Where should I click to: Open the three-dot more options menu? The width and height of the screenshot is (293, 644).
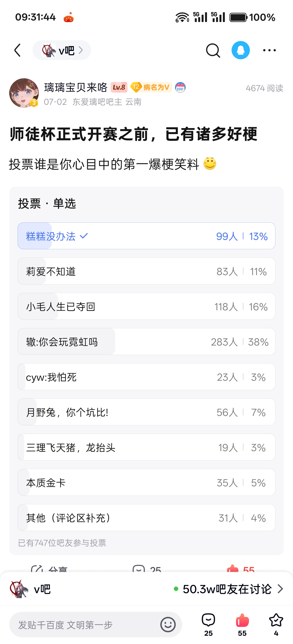269,50
